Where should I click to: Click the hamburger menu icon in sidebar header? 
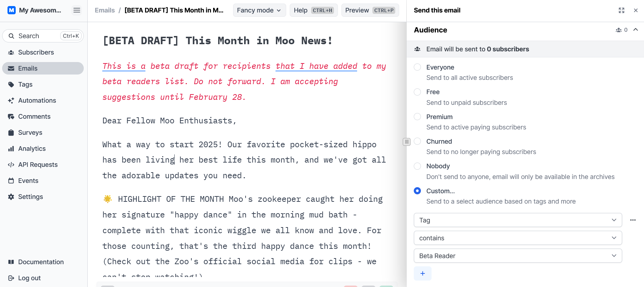pos(77,10)
